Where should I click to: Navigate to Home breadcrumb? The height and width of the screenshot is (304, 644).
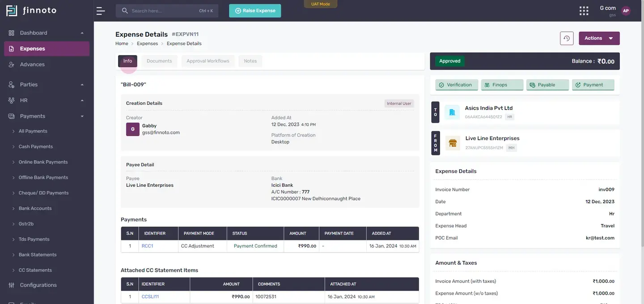tap(122, 44)
